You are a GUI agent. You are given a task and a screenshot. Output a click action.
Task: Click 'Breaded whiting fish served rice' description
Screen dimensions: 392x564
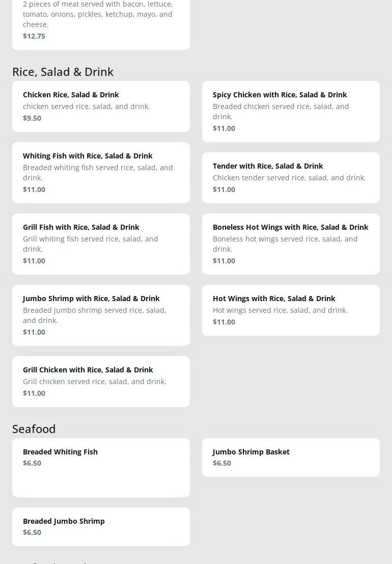pyautogui.click(x=98, y=172)
